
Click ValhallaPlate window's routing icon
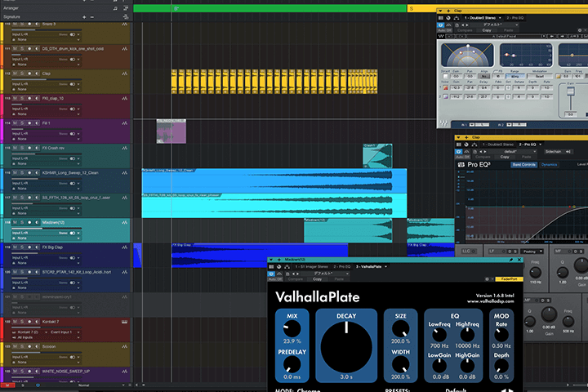pos(287,267)
